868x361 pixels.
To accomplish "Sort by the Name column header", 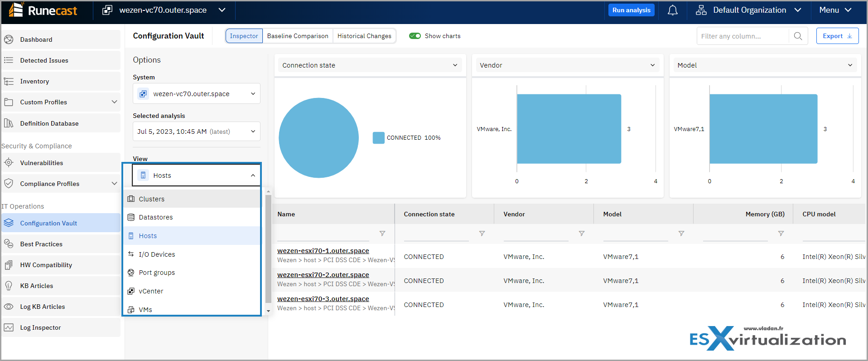I will coord(286,214).
